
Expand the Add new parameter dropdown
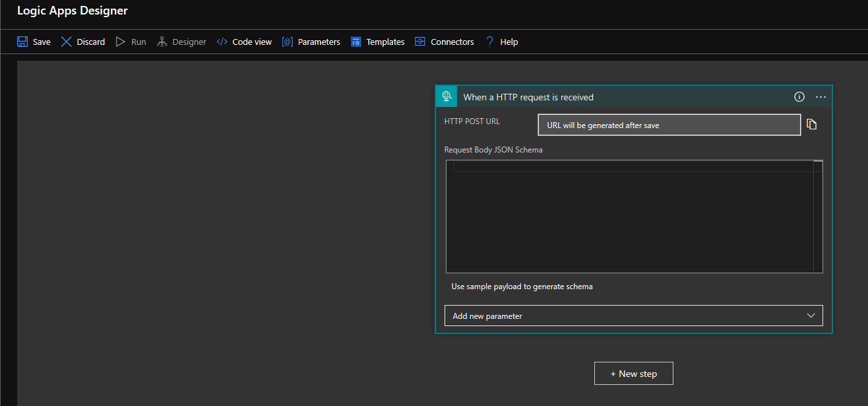(x=634, y=316)
